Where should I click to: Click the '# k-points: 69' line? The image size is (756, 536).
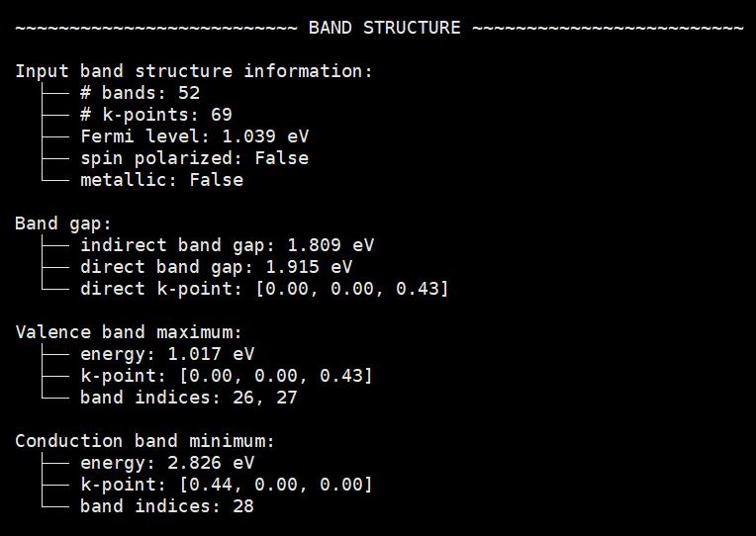[156, 115]
